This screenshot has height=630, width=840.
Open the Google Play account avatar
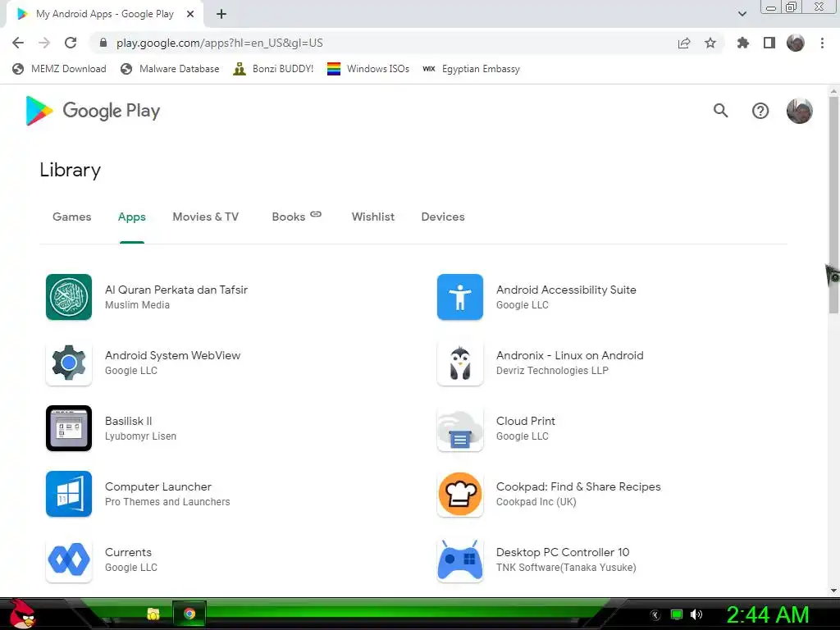coord(799,111)
